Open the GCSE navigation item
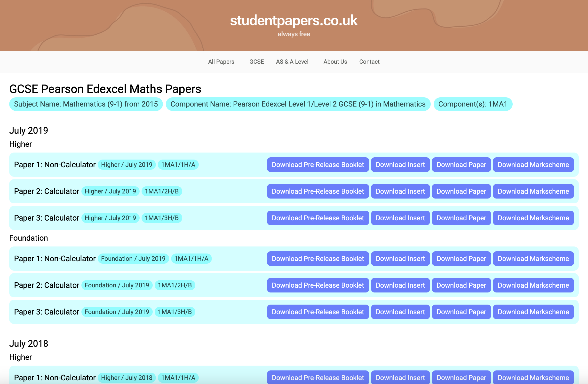The height and width of the screenshot is (384, 588). coord(256,62)
